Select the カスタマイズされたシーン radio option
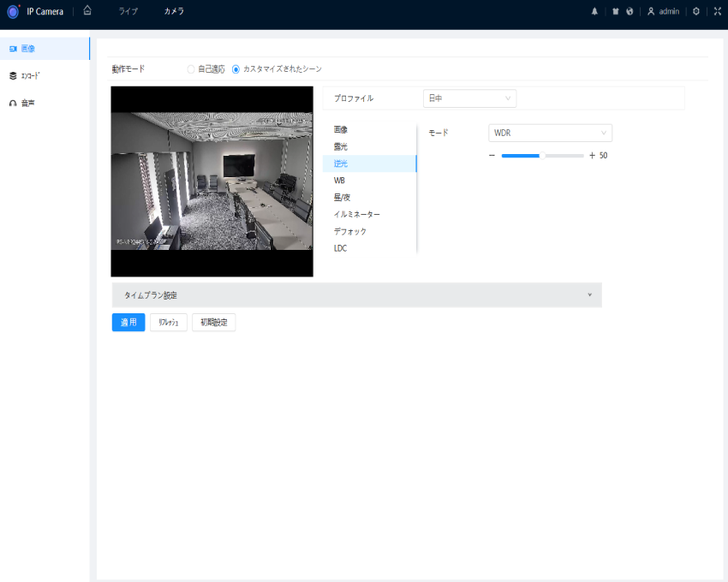The image size is (728, 582). coord(236,69)
